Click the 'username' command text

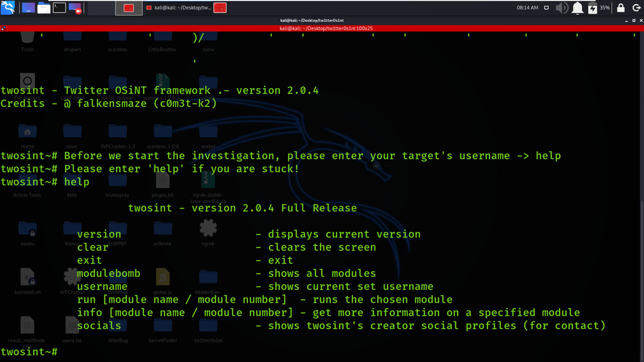click(x=102, y=287)
